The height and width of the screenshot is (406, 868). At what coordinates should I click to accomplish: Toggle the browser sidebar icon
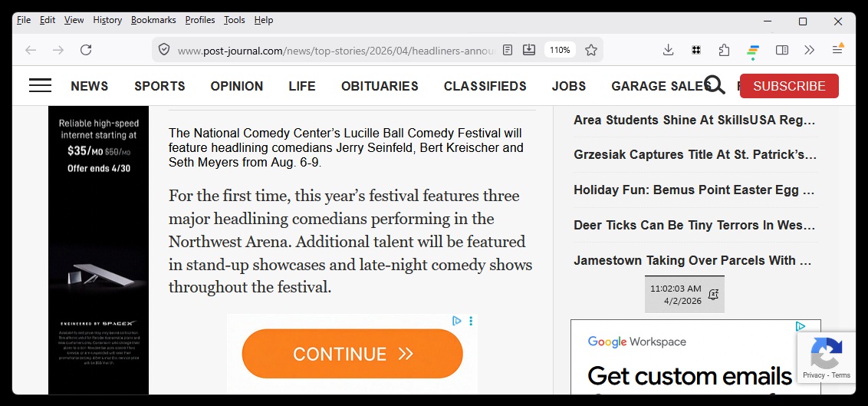(x=781, y=50)
